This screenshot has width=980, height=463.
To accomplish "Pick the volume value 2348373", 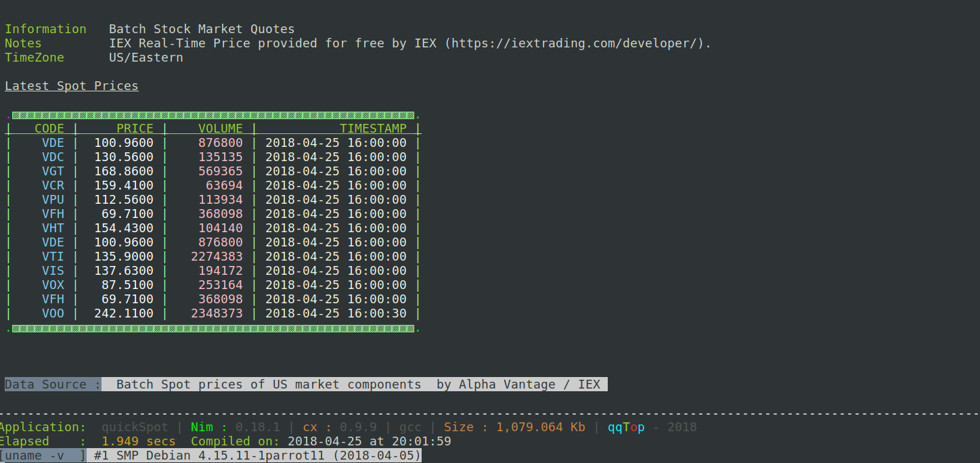I will (x=217, y=313).
